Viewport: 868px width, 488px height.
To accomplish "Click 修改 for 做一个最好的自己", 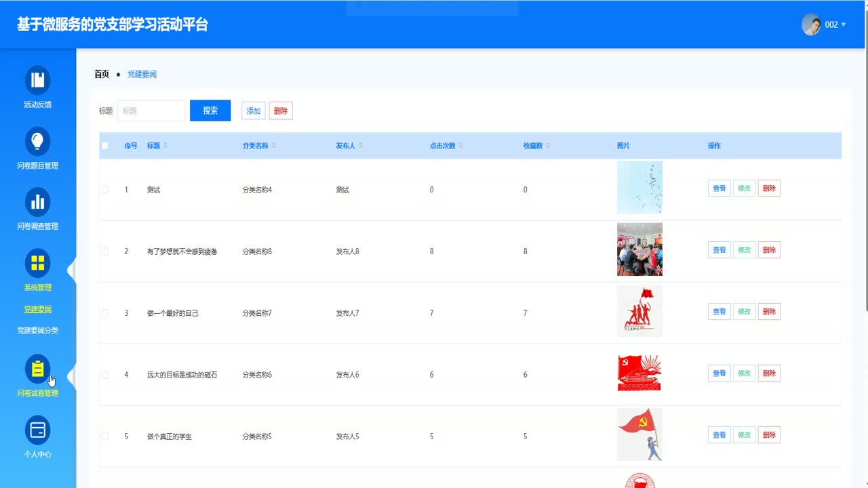I will (744, 312).
